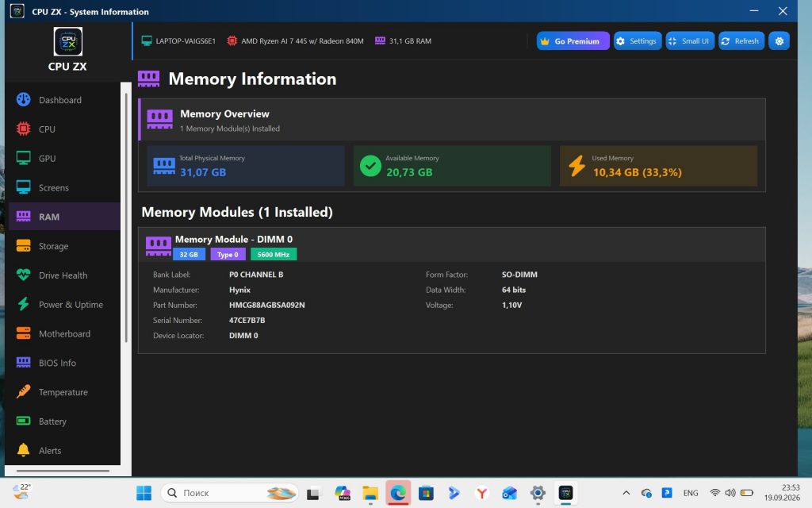Open Microsoft Store from taskbar
The image size is (812, 508).
pyautogui.click(x=426, y=493)
